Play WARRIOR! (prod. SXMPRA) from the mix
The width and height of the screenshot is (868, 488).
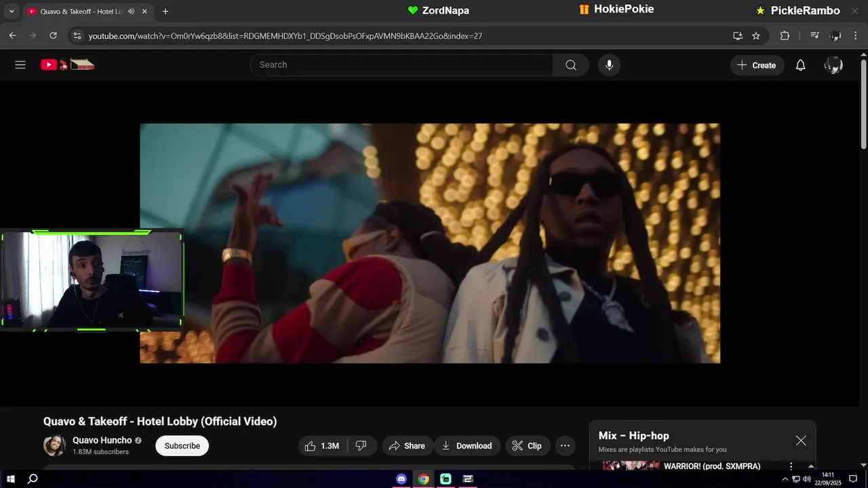[712, 466]
